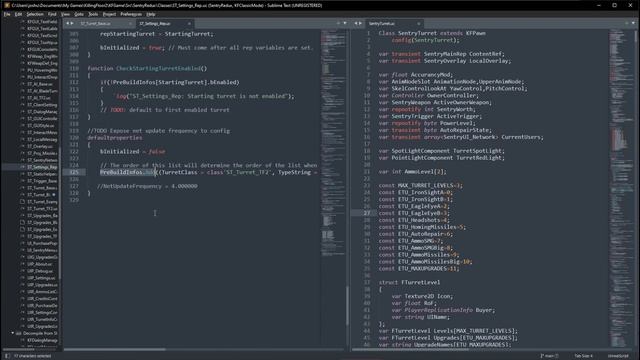The width and height of the screenshot is (640, 360).
Task: Close the ST_Turret_Base.uc tab
Action: click(130, 24)
